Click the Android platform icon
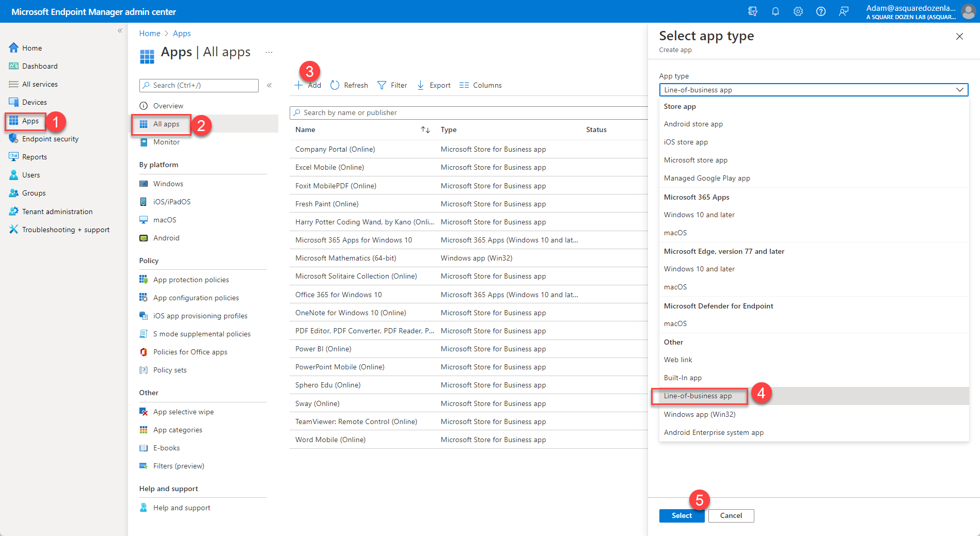 click(144, 238)
